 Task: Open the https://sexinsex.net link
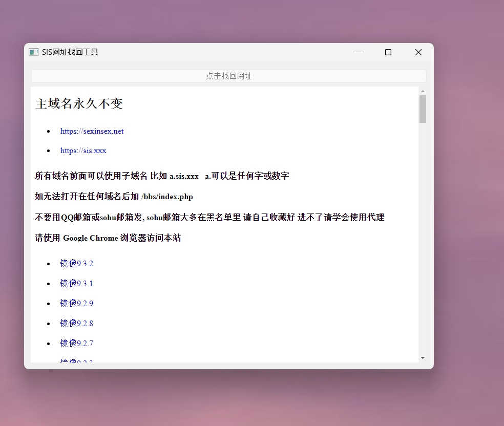(92, 131)
